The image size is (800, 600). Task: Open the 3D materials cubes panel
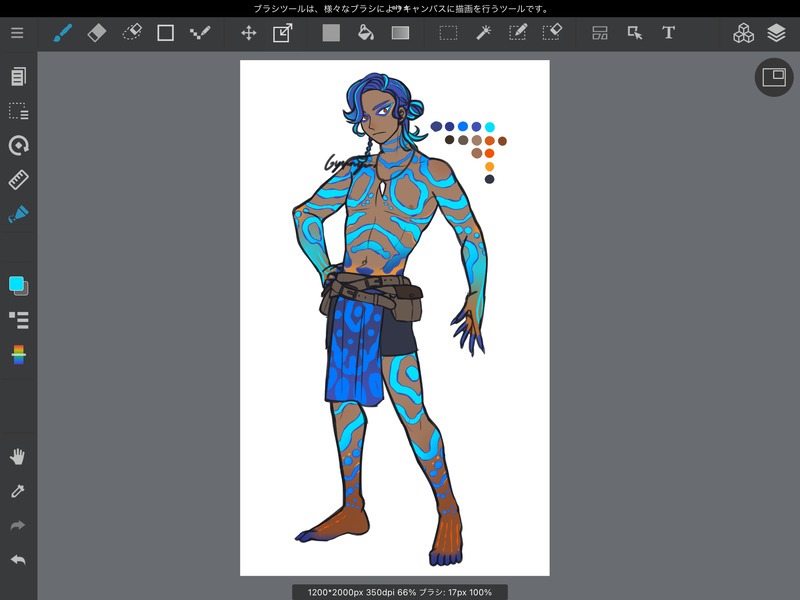pos(743,33)
